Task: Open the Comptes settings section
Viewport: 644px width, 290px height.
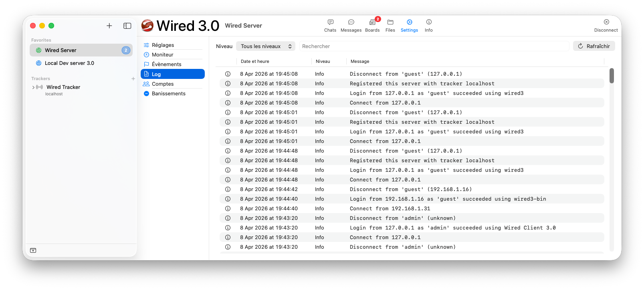Action: tap(173, 84)
